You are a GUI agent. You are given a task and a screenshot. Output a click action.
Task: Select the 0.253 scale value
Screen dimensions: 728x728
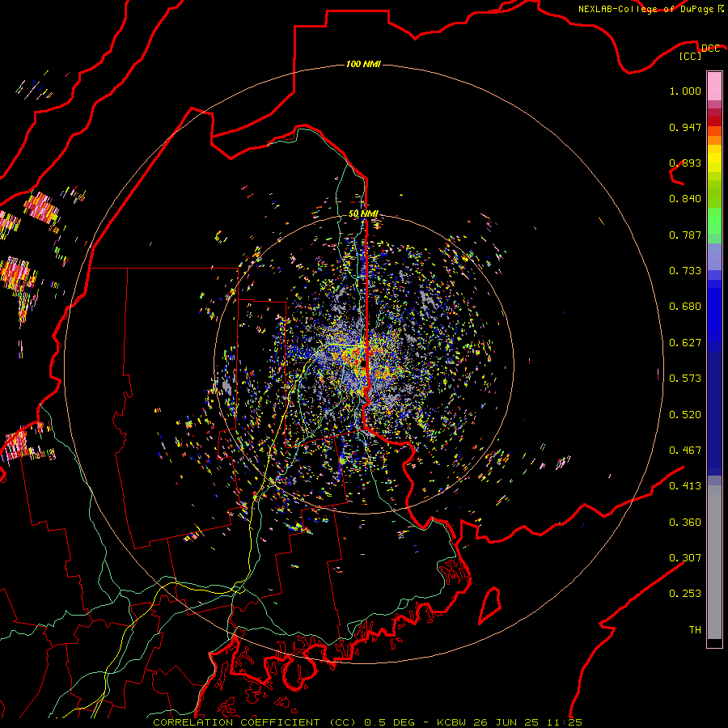click(x=685, y=594)
